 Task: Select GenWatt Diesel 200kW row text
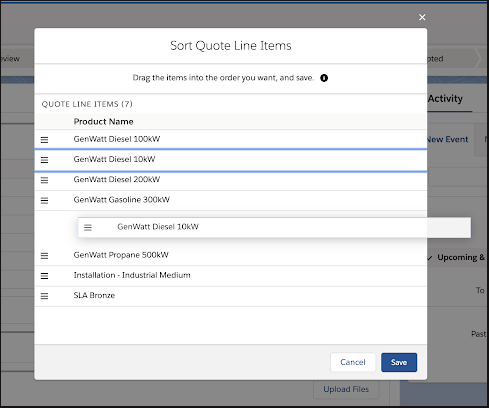117,179
